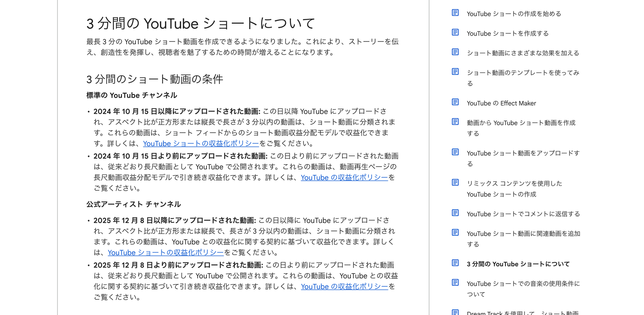Click bold text 2024 年 10 月 15 日より前にアップロードされた動画

(180, 156)
